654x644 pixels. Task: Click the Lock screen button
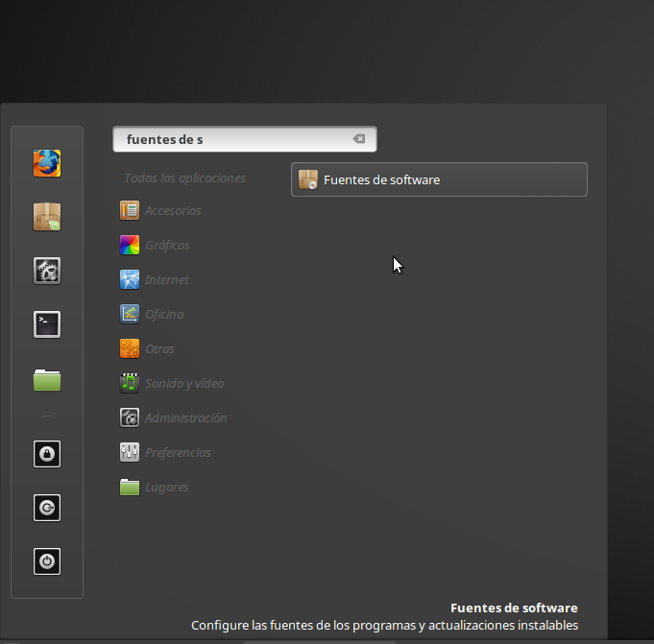[47, 454]
